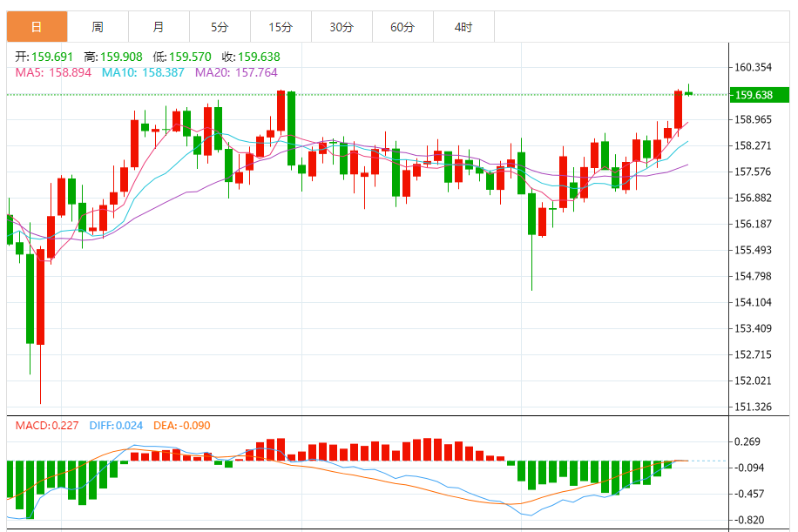The image size is (798, 532).
Task: Open the 5分 timeframe tab
Action: click(x=220, y=26)
